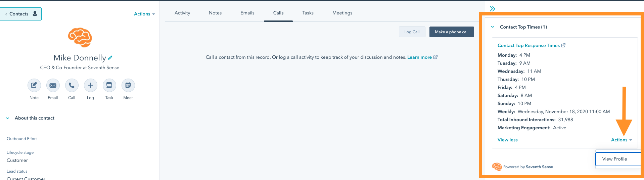Click the Monday 4 PM row

pyautogui.click(x=514, y=55)
